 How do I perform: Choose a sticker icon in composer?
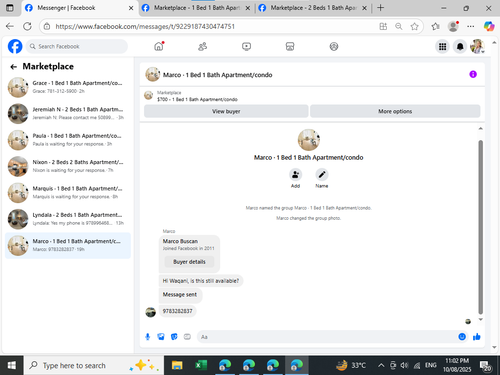[x=174, y=337]
